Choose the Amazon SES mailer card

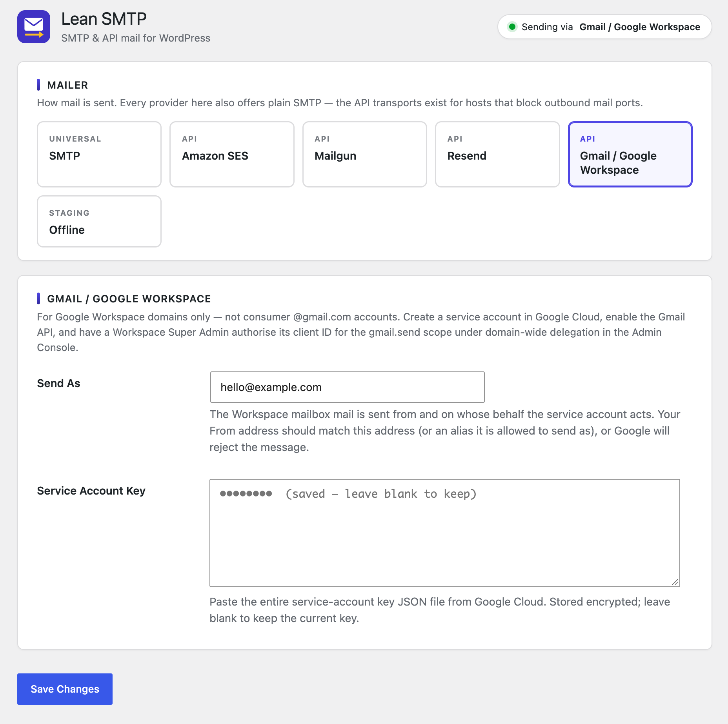232,154
